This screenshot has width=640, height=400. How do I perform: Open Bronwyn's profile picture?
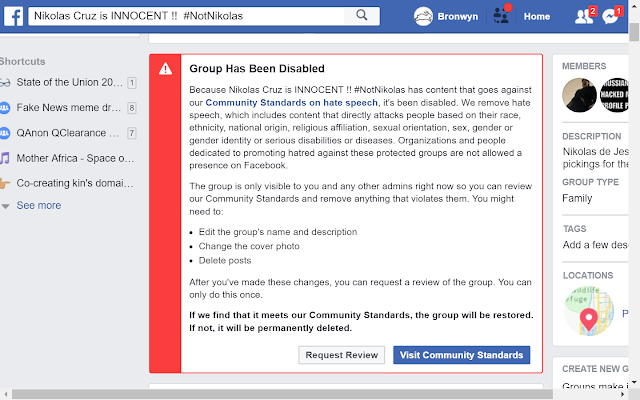click(x=423, y=16)
